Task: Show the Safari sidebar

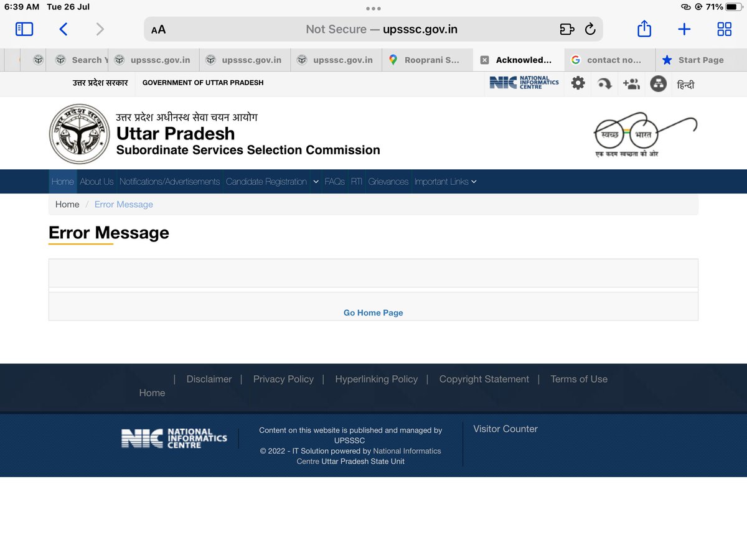Action: (x=24, y=29)
